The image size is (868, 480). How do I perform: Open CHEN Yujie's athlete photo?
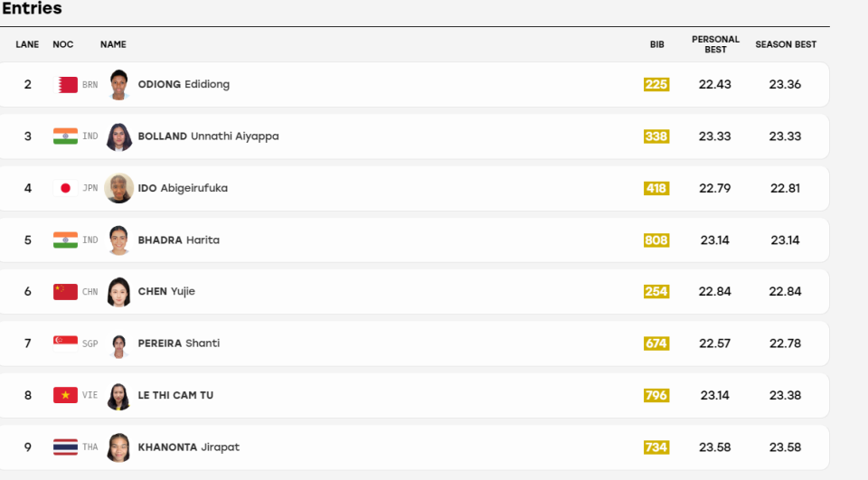pyautogui.click(x=118, y=292)
